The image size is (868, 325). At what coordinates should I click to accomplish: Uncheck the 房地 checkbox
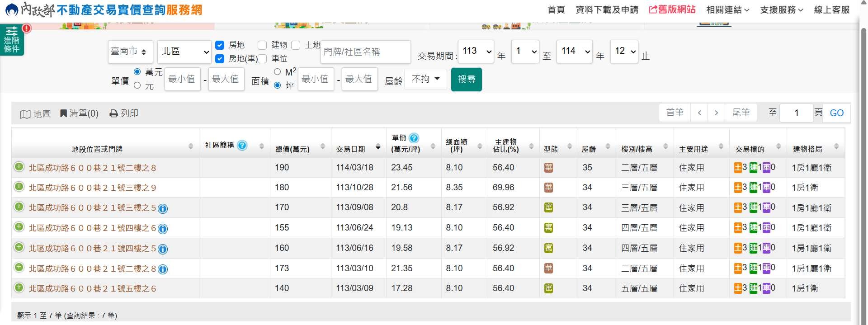click(x=220, y=45)
